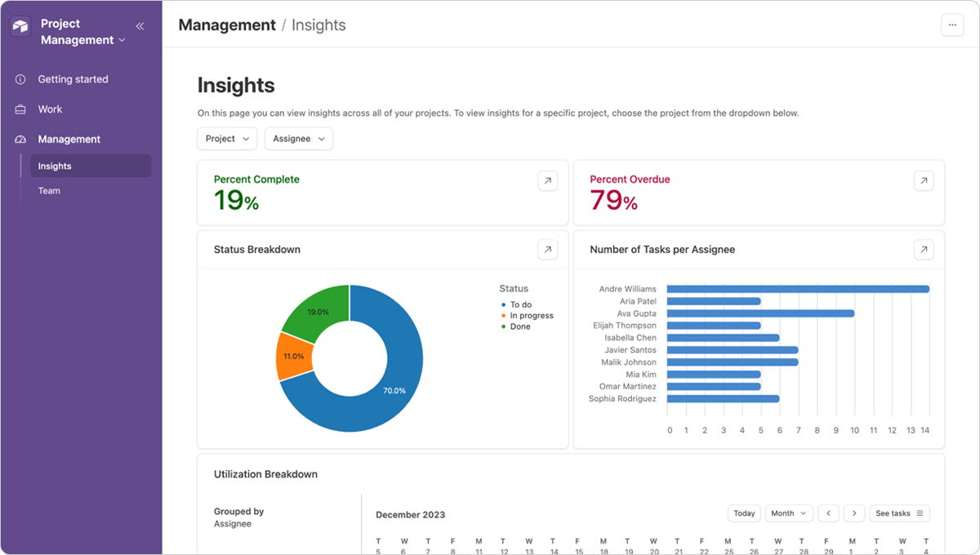Screen dimensions: 980x555
Task: Open the Status Breakdown chart in full view
Action: click(x=547, y=249)
